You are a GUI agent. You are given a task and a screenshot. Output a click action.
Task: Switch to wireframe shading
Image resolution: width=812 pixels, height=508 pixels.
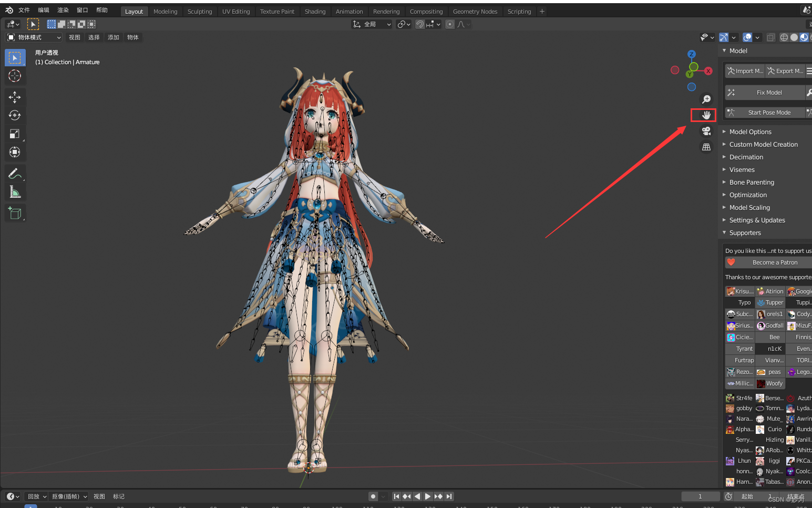[784, 37]
